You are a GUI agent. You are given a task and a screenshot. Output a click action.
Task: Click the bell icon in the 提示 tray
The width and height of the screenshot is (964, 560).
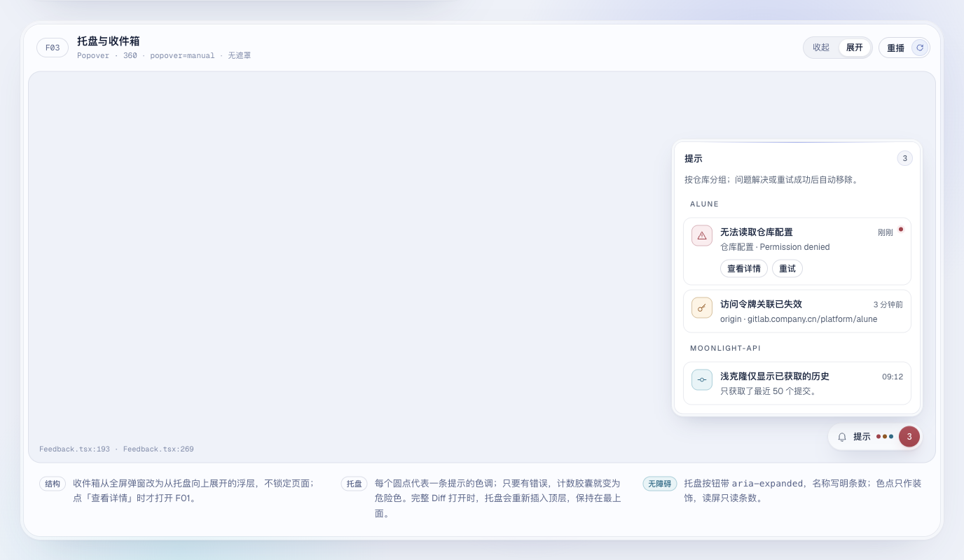pyautogui.click(x=842, y=437)
